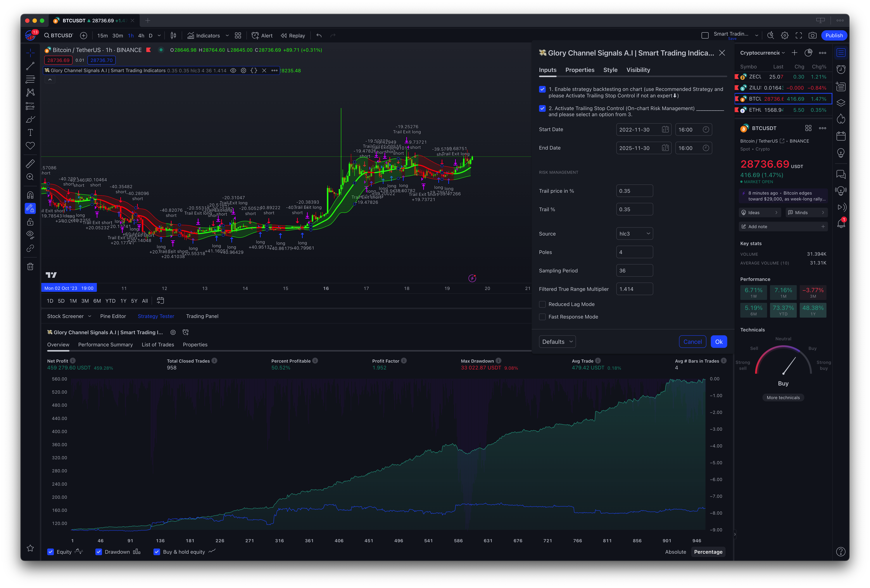Click the Trail price in % field
Viewport: 870px width, 588px height.
coord(634,191)
